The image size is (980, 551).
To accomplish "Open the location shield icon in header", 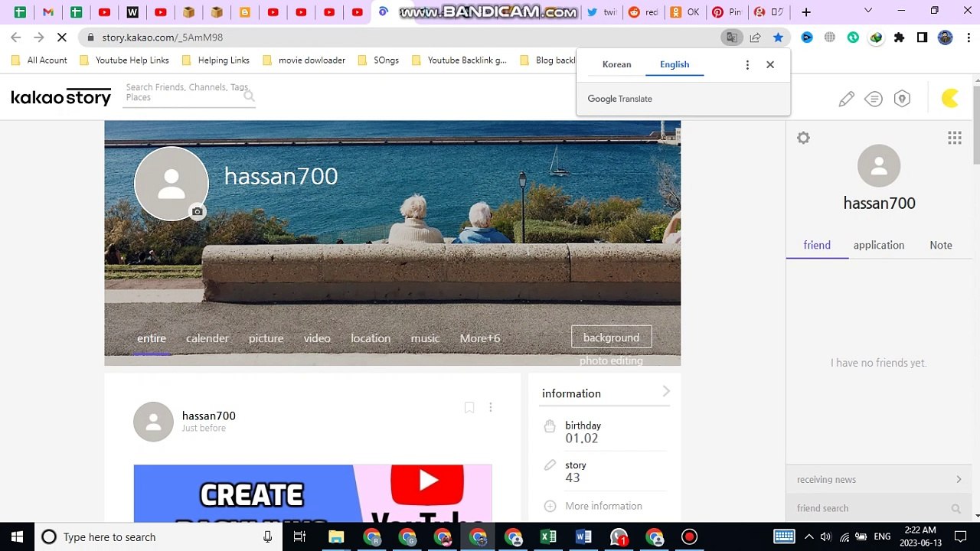I will 902,99.
